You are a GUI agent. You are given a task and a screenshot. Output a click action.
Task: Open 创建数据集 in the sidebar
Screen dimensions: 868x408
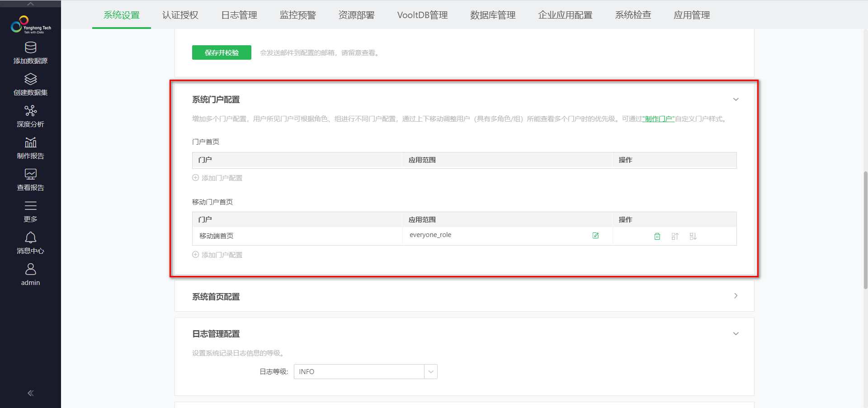pyautogui.click(x=30, y=85)
